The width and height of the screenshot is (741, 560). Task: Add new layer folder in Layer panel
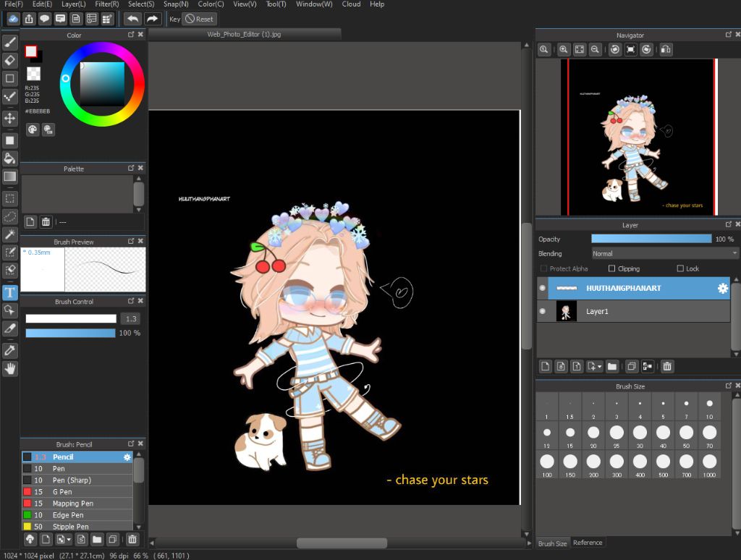tap(612, 366)
